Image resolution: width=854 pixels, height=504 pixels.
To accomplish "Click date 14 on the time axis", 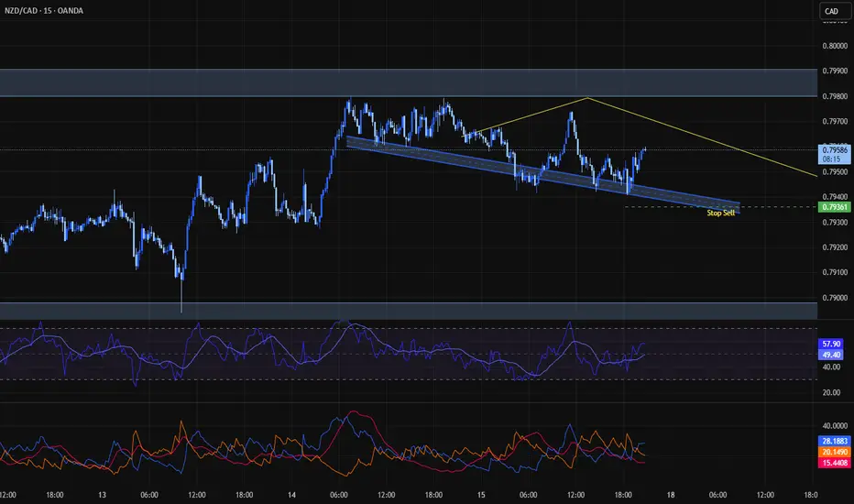I will 292,495.
